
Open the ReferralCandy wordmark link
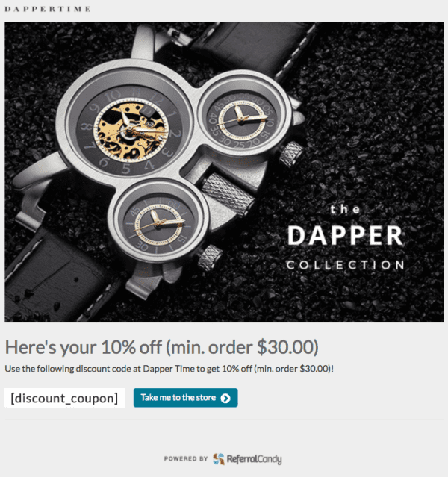tap(254, 459)
